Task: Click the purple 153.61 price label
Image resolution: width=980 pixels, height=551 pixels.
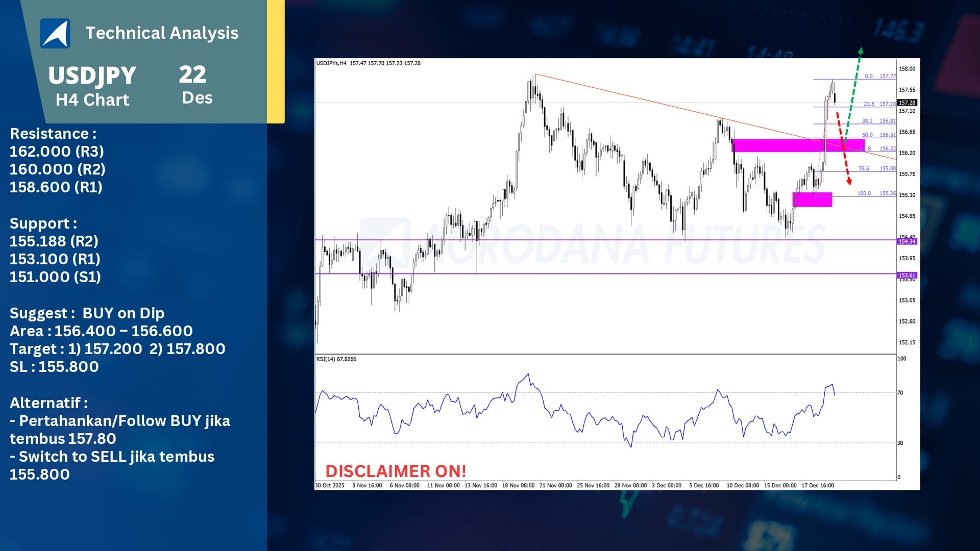Action: (906, 275)
